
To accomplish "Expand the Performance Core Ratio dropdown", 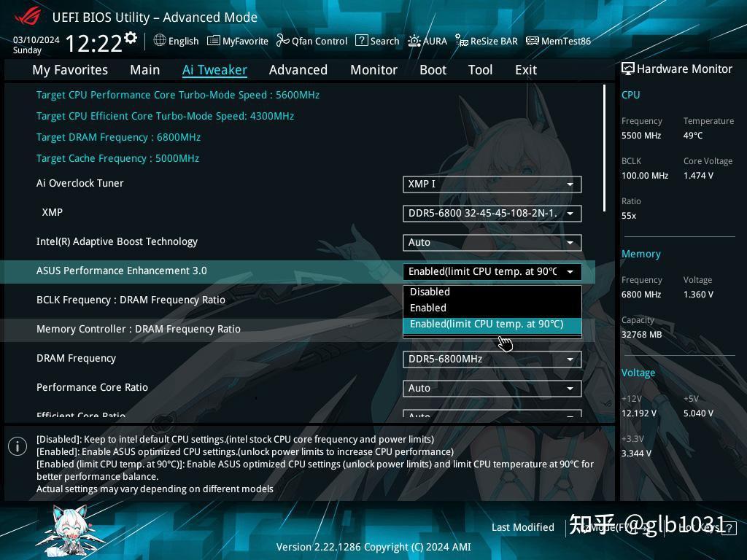I will (x=492, y=388).
